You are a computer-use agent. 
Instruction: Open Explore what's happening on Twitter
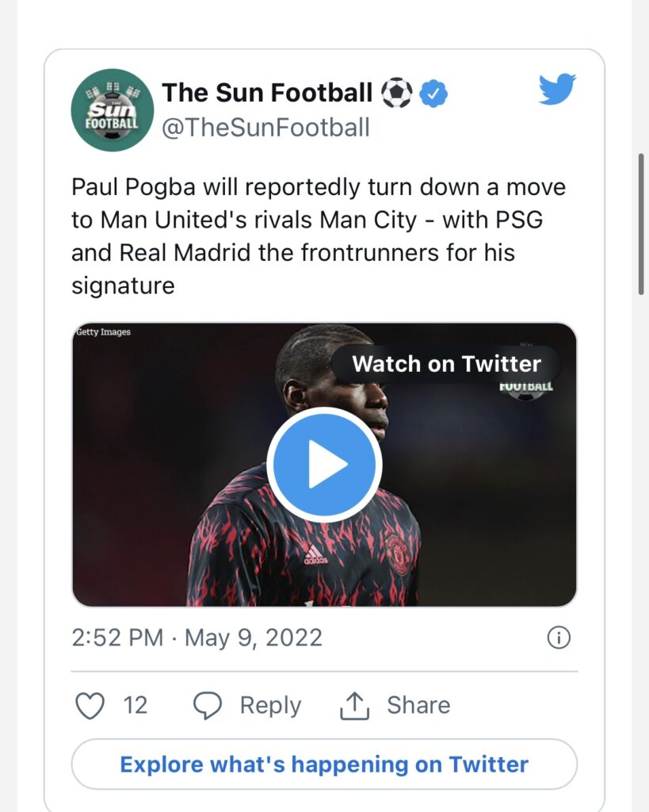pyautogui.click(x=324, y=764)
